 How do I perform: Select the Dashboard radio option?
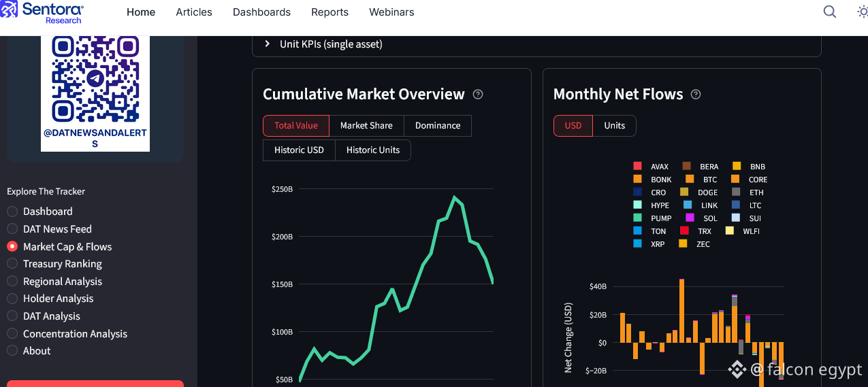point(12,212)
